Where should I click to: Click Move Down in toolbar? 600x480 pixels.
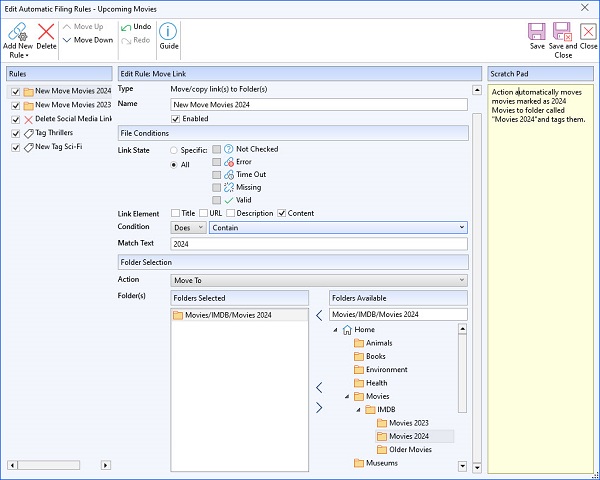point(88,40)
